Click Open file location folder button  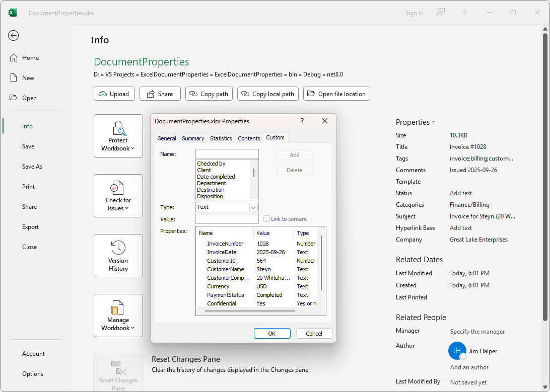(x=336, y=94)
